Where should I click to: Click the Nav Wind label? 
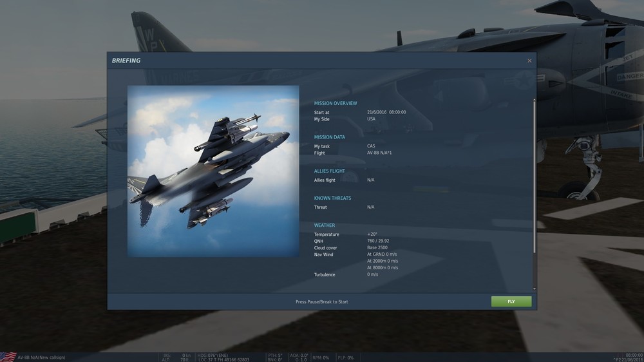(324, 255)
